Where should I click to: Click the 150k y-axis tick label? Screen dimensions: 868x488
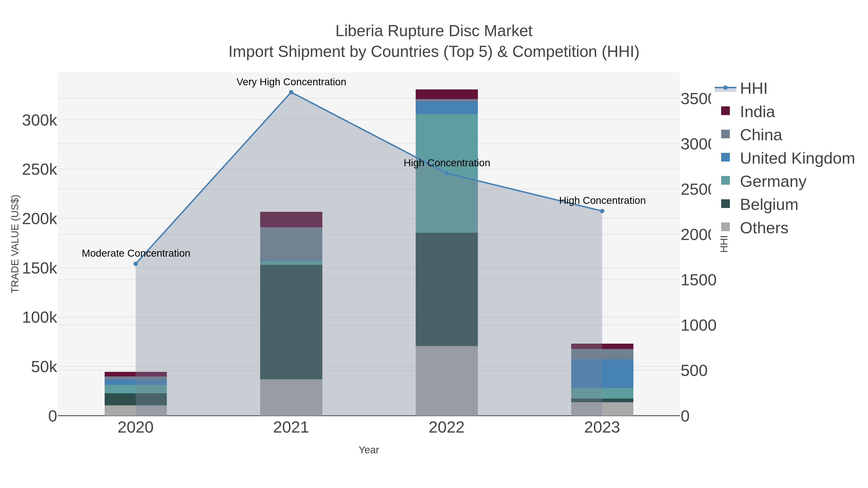(40, 268)
